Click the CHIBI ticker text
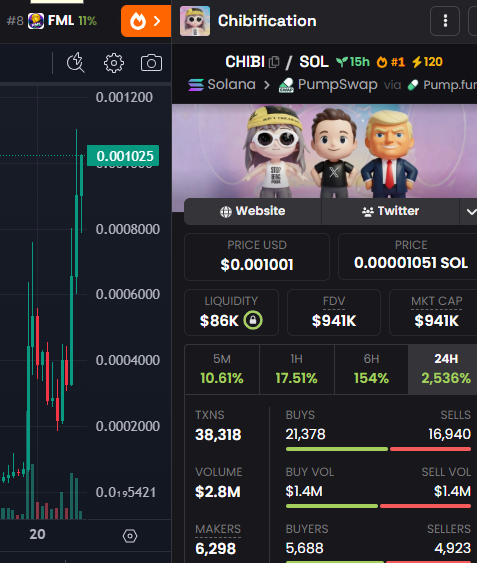Viewport: 477px width, 563px height. tap(245, 62)
